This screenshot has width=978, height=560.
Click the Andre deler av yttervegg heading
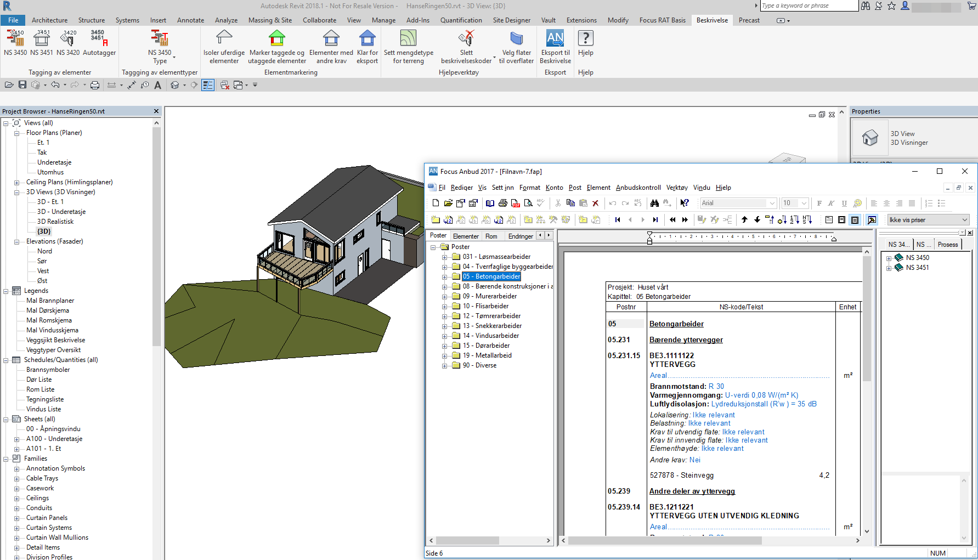point(692,491)
